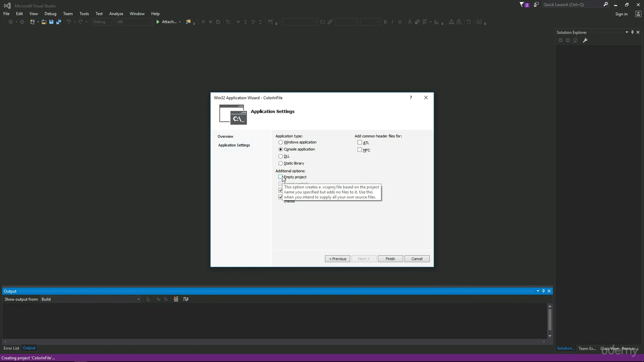Click the Quick Launch search icon
The width and height of the screenshot is (644, 362).
click(x=605, y=5)
